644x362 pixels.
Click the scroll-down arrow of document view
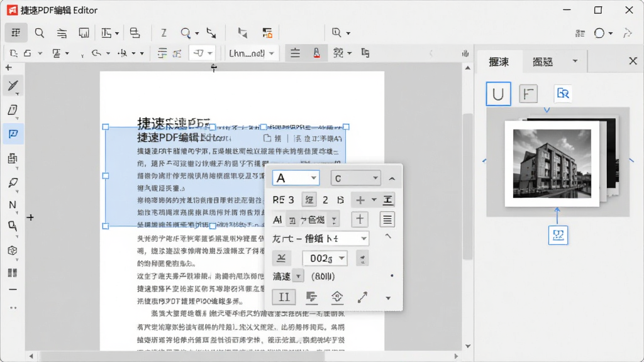[468, 346]
